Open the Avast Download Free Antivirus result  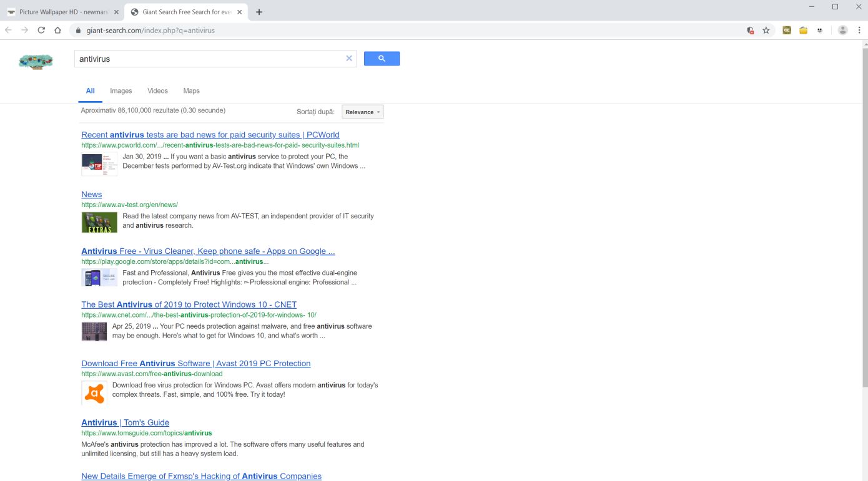(x=196, y=364)
